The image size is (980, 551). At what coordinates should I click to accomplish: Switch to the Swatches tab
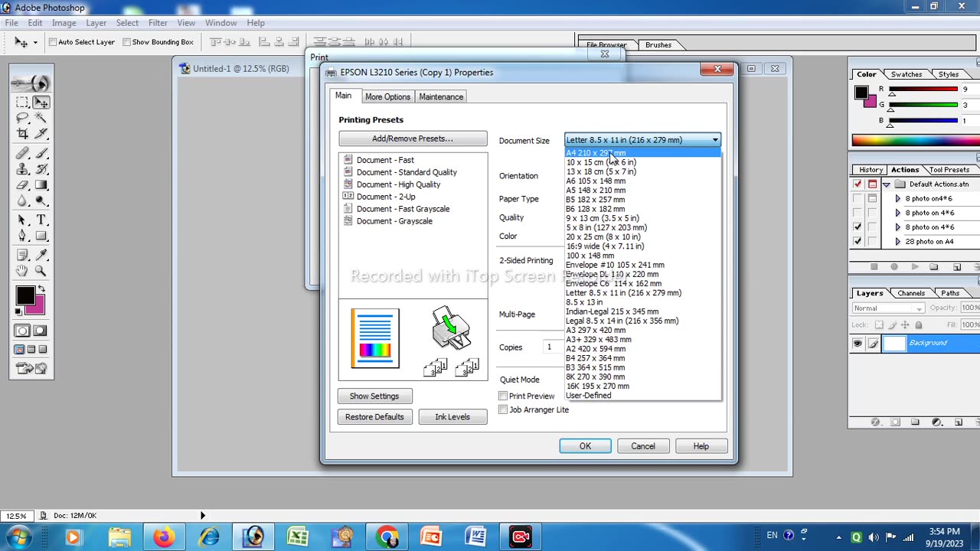906,74
